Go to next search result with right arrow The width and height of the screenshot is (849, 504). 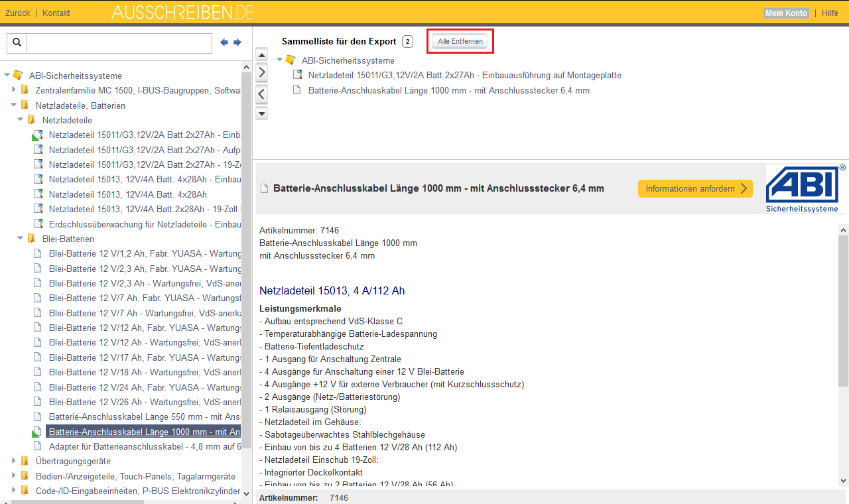pyautogui.click(x=237, y=42)
